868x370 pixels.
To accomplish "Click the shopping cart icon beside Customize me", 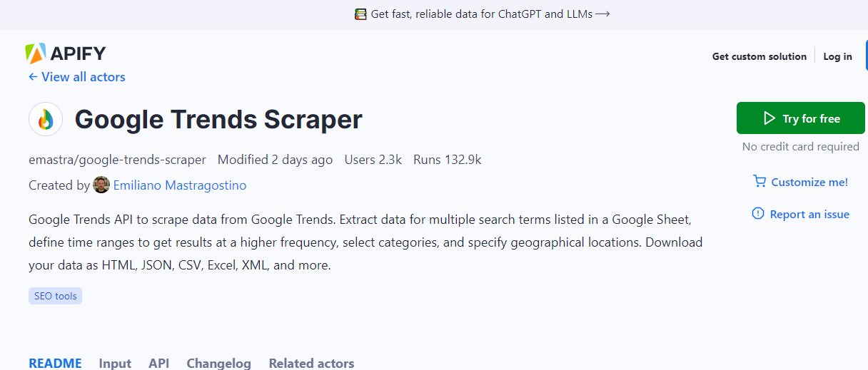I will tap(759, 182).
